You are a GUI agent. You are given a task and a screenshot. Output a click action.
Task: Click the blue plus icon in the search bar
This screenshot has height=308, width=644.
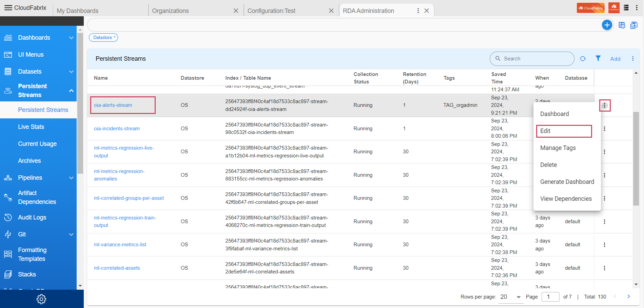pyautogui.click(x=607, y=25)
